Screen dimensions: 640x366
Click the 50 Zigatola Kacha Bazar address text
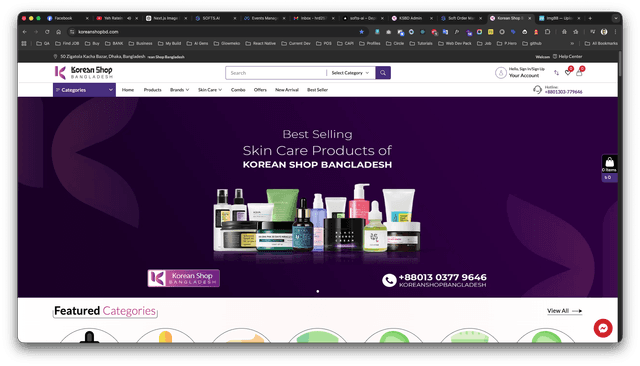(102, 56)
